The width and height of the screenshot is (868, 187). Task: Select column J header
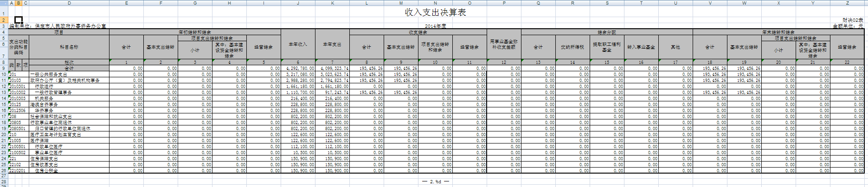tap(298, 3)
